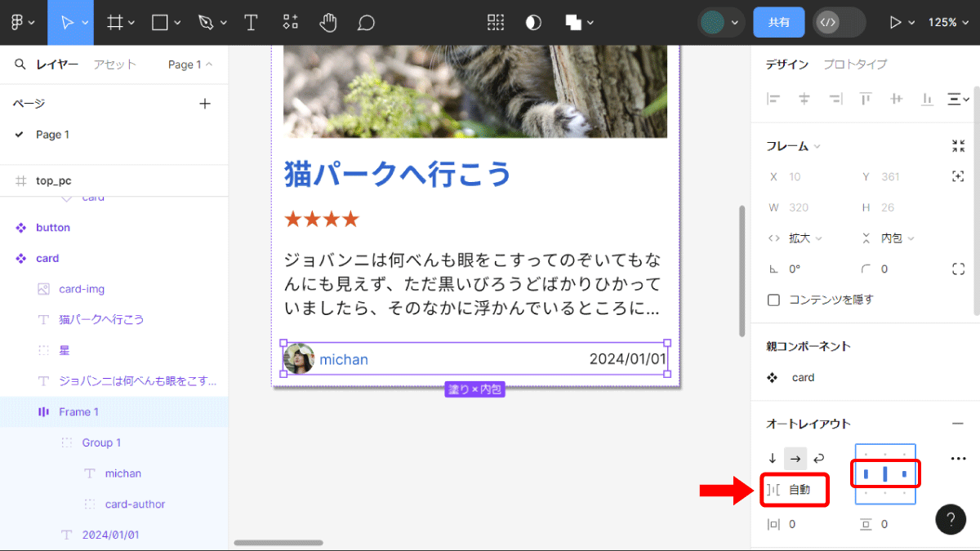Select the Hand tool
The width and height of the screenshot is (980, 551).
coord(328,23)
